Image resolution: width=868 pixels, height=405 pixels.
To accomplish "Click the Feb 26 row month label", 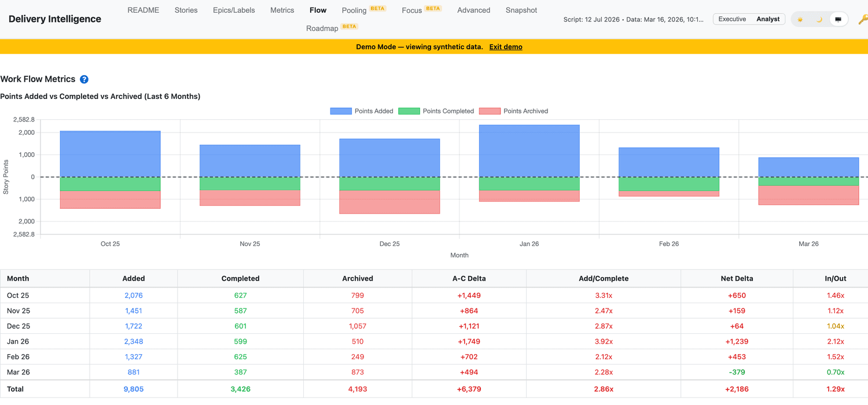I will coord(18,357).
